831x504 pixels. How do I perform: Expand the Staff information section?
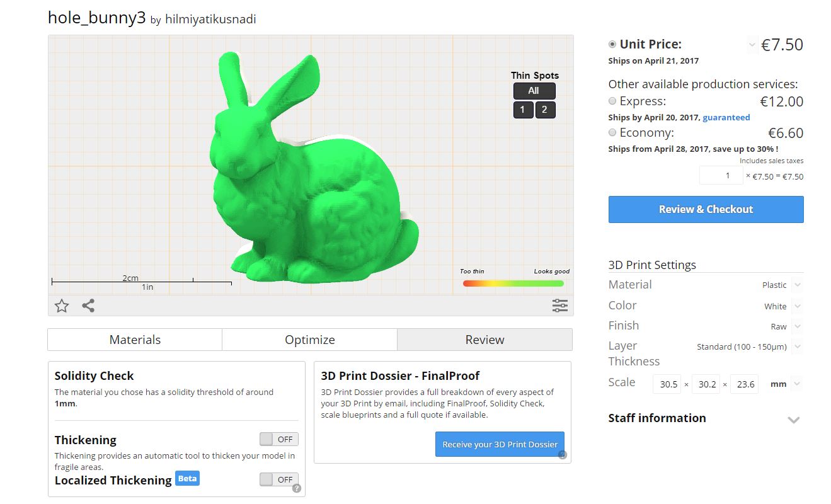click(794, 420)
